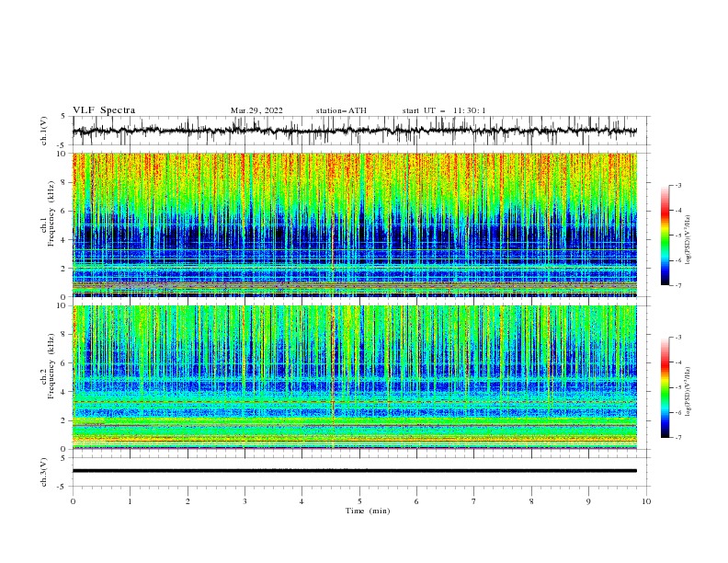
Task: Click inside the ch.2 spectrogram panel
Action: (355, 377)
